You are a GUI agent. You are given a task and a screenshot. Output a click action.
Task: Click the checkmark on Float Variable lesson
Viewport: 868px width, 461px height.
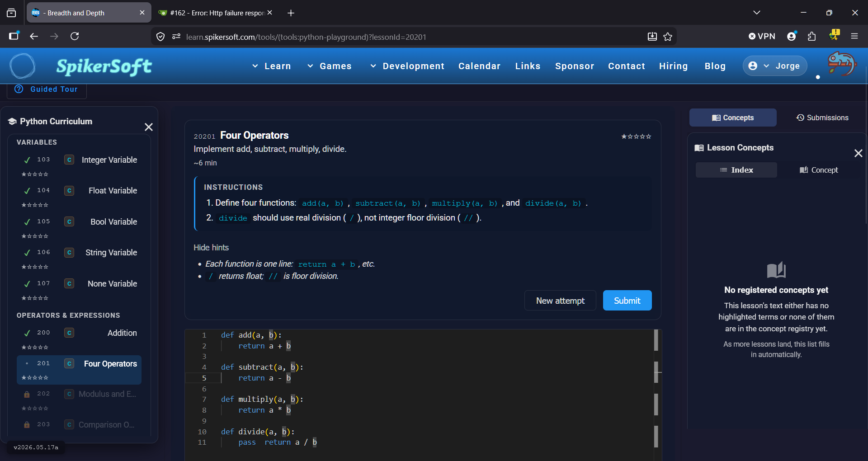click(x=27, y=191)
